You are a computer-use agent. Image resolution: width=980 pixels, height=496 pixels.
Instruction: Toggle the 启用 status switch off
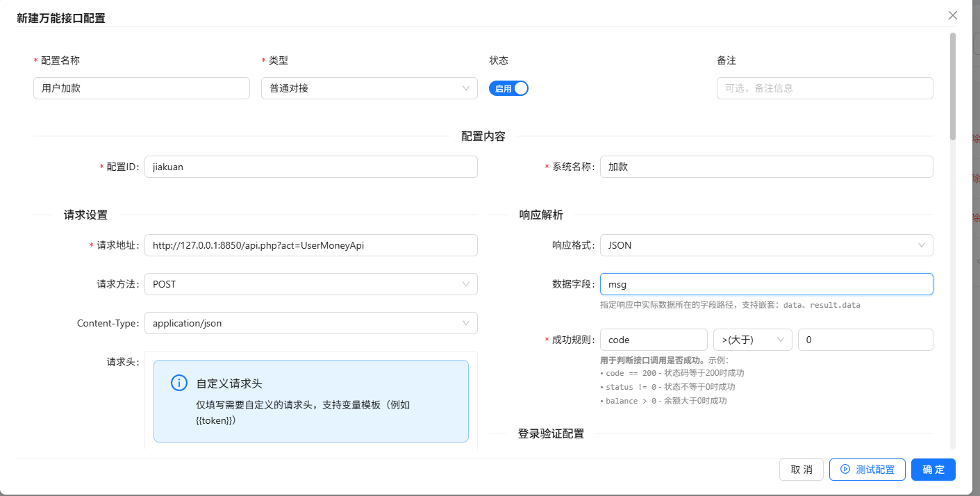[x=509, y=88]
